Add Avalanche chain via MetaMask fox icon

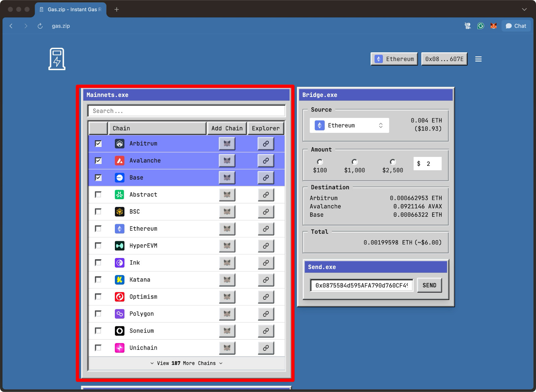(227, 161)
